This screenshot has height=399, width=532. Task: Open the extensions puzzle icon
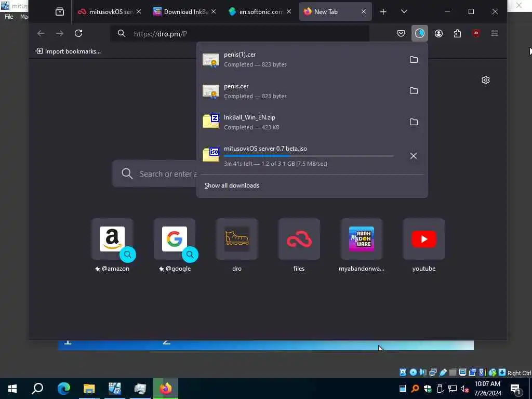point(457,33)
